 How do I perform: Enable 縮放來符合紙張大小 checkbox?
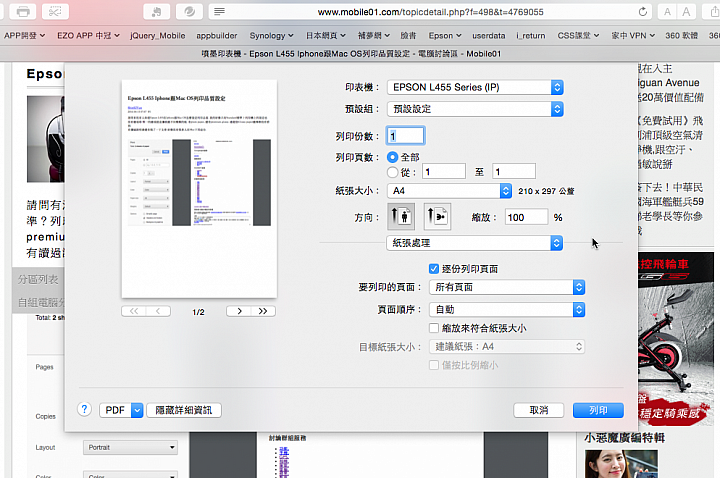point(433,328)
